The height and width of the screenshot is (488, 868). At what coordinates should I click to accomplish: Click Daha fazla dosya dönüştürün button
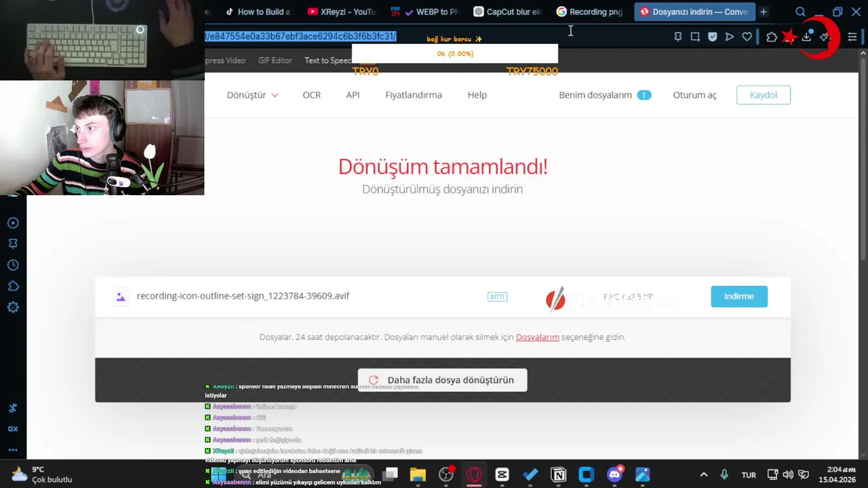pos(442,380)
